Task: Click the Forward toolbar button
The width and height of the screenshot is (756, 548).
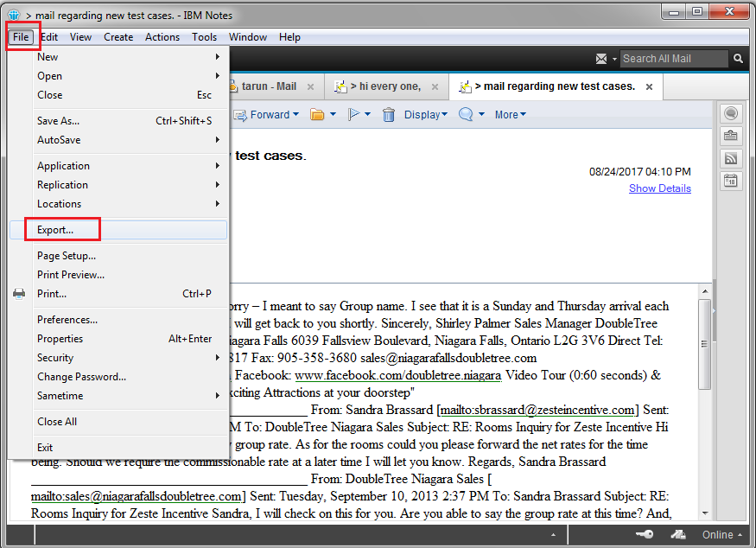Action: point(266,115)
